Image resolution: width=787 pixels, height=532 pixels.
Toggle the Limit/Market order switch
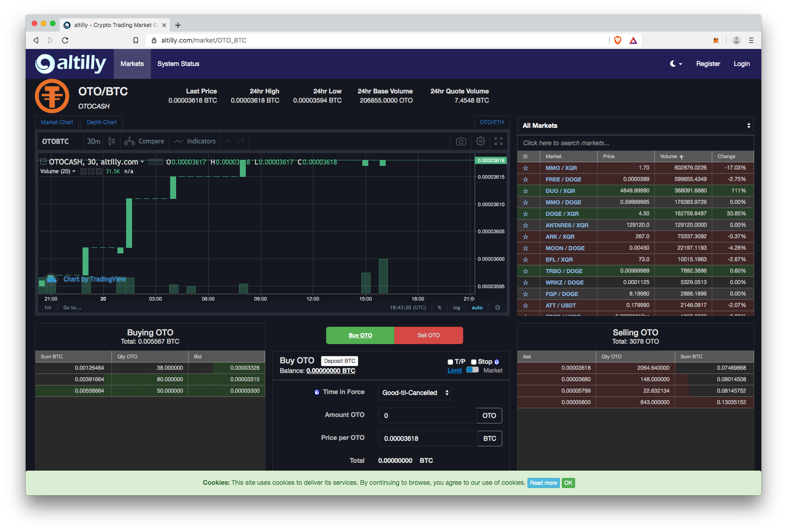pyautogui.click(x=472, y=370)
